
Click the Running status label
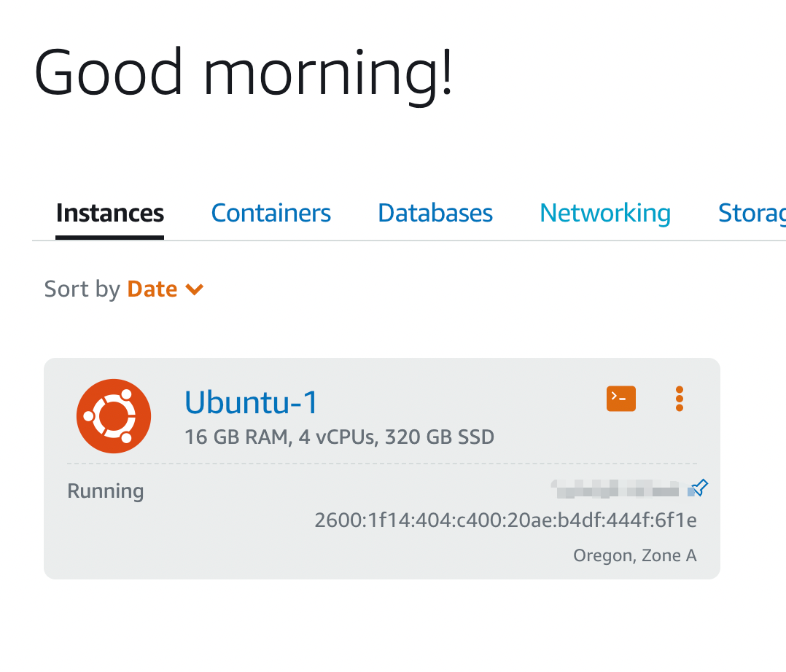[x=105, y=491]
